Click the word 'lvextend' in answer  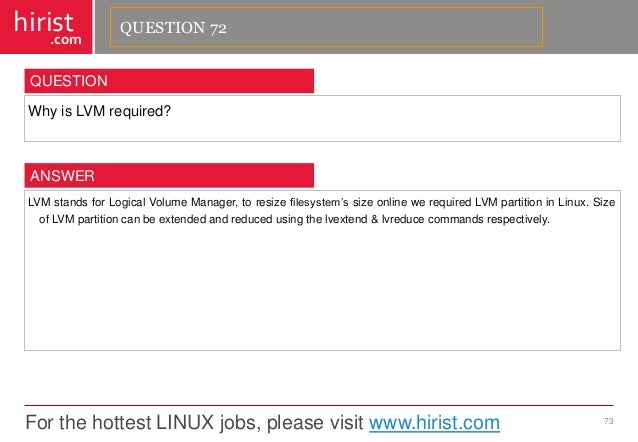point(346,219)
